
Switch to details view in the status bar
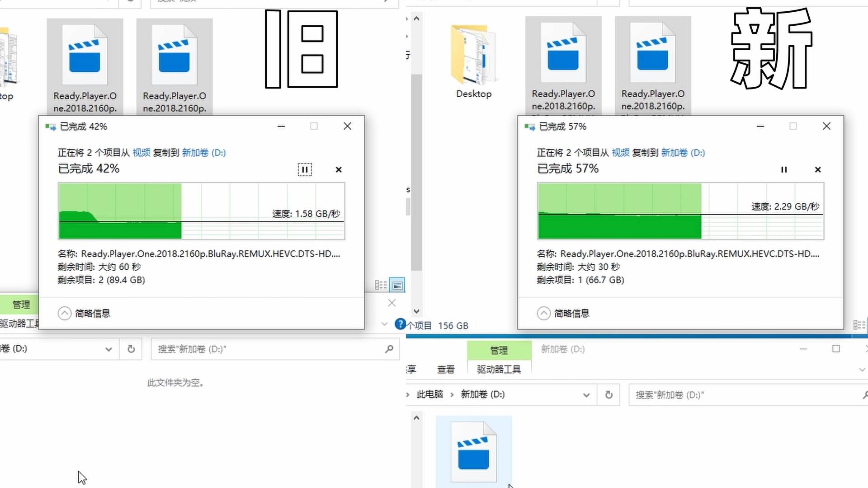[x=381, y=285]
